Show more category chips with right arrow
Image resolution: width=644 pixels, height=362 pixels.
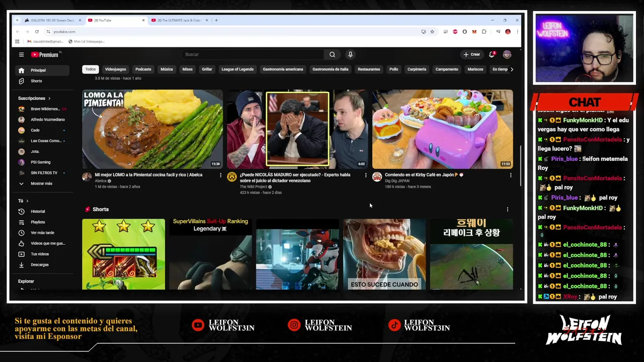click(512, 69)
